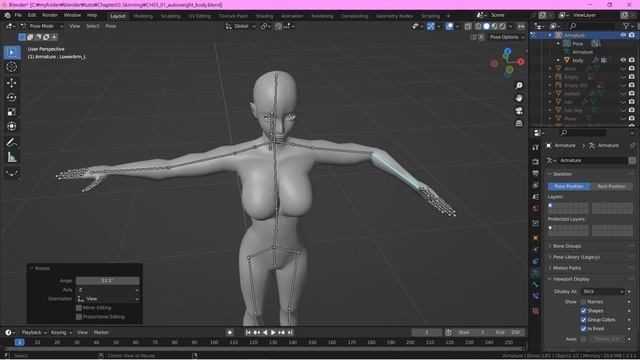640x360 pixels.
Task: Open the Global transform orientation dropdown
Action: tap(241, 26)
